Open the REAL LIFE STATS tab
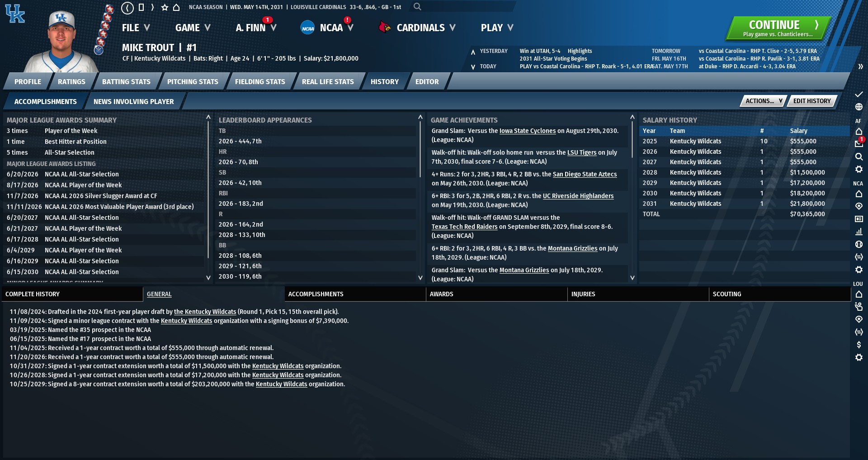 [328, 82]
